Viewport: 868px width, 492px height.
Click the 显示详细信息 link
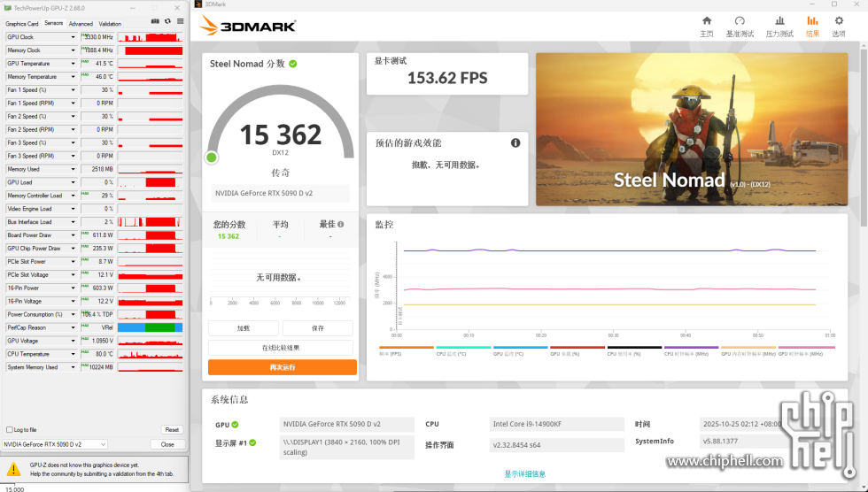pyautogui.click(x=525, y=474)
